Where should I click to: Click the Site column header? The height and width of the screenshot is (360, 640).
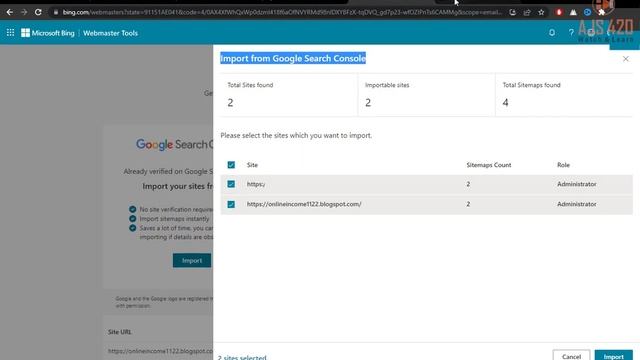pos(252,165)
